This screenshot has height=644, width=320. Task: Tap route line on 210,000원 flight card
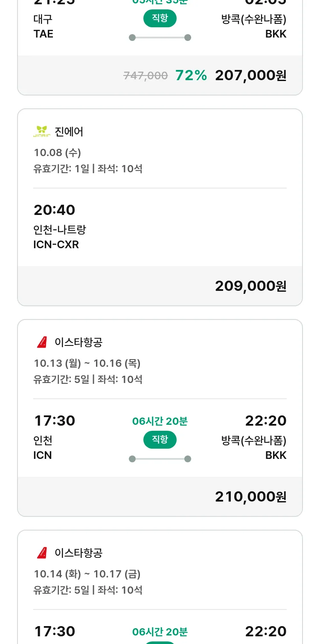(160, 459)
